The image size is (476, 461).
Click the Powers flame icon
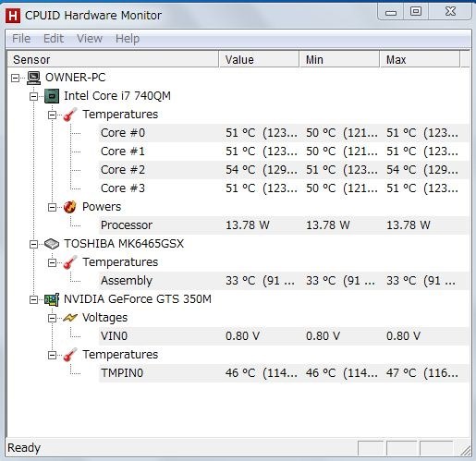[x=70, y=207]
